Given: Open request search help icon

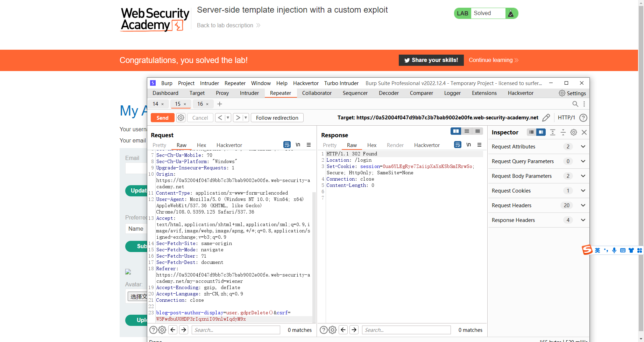Looking at the screenshot, I should (153, 330).
